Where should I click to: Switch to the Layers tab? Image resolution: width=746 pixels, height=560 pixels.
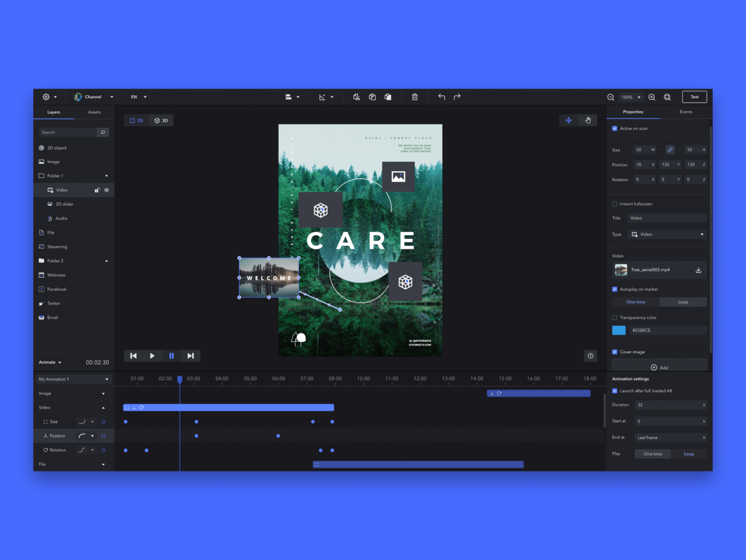54,112
